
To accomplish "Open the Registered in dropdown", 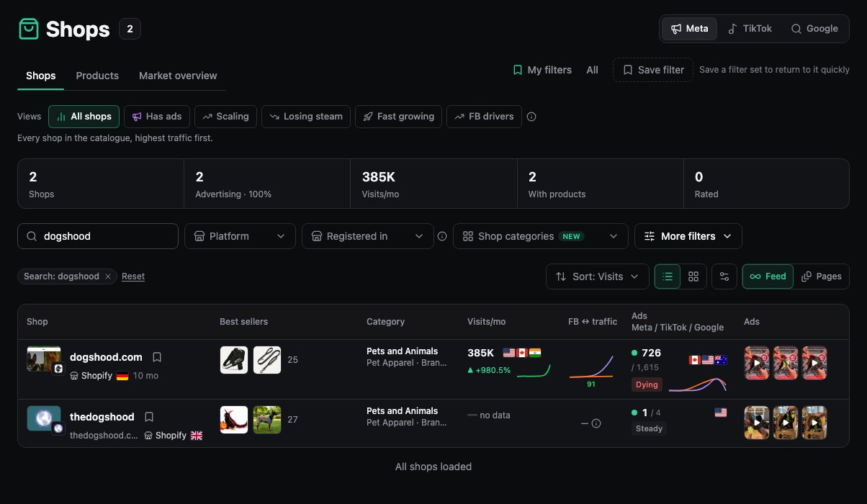I will pyautogui.click(x=368, y=236).
